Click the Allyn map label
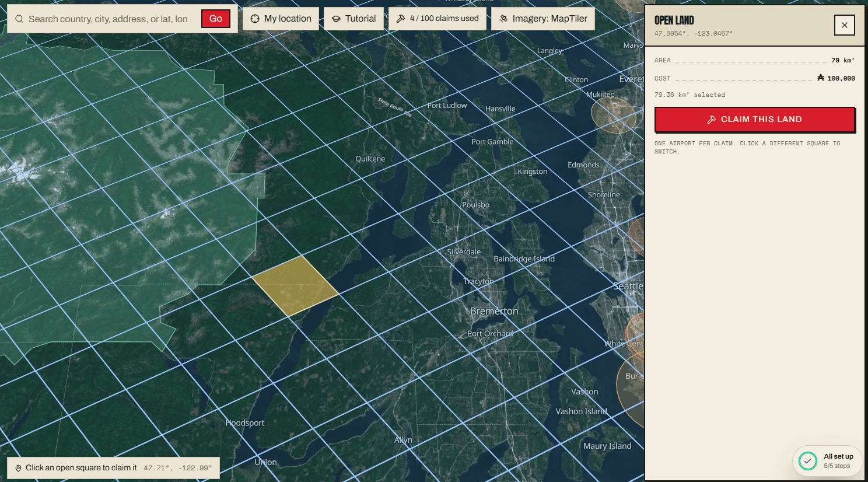The height and width of the screenshot is (482, 868). pyautogui.click(x=403, y=440)
